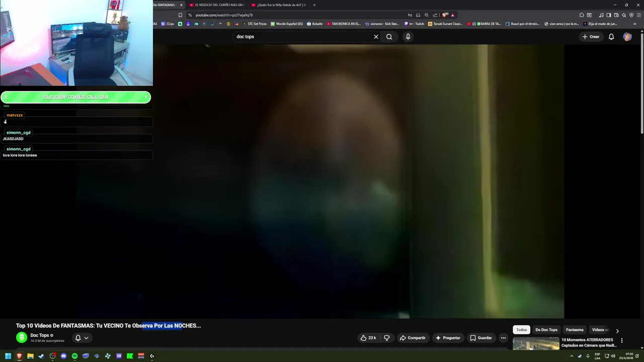Click the YouTube search magnifier button
Viewport: 644px width, 362px height.
(x=389, y=37)
